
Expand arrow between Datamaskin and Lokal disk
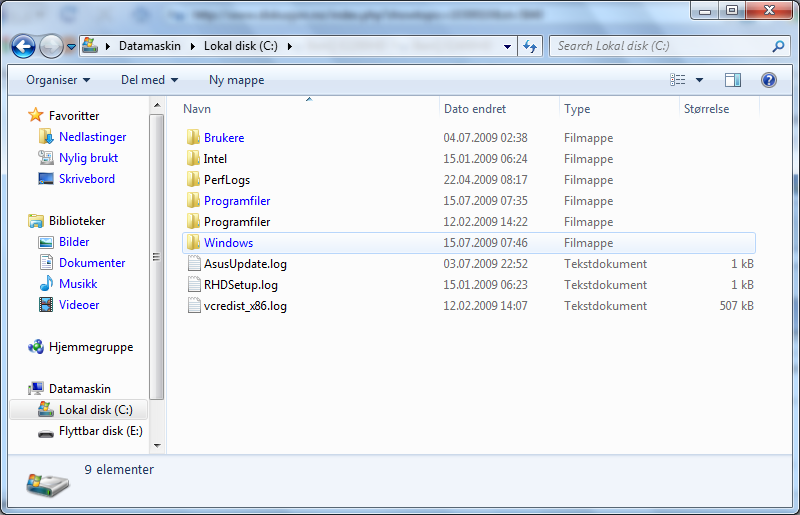coord(192,46)
